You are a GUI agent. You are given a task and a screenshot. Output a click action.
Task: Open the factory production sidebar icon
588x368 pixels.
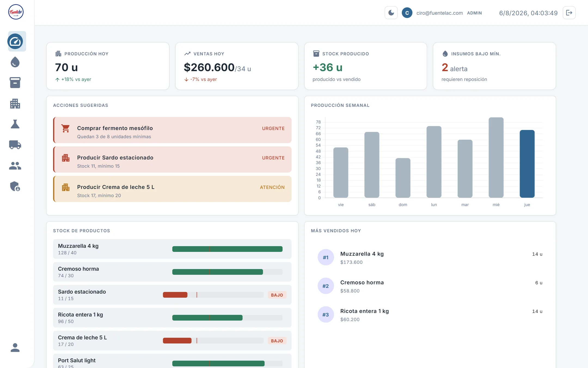click(x=15, y=104)
